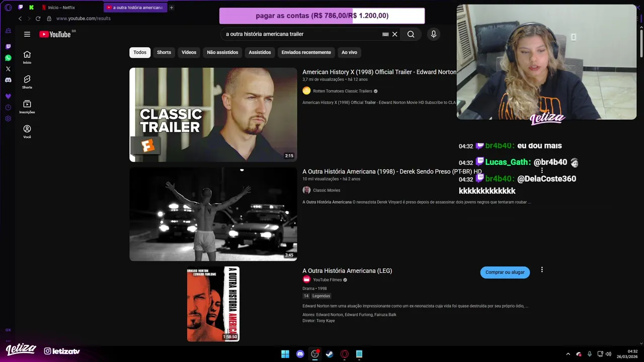Open Início in YouTube sidebar
The height and width of the screenshot is (362, 644).
pyautogui.click(x=27, y=57)
